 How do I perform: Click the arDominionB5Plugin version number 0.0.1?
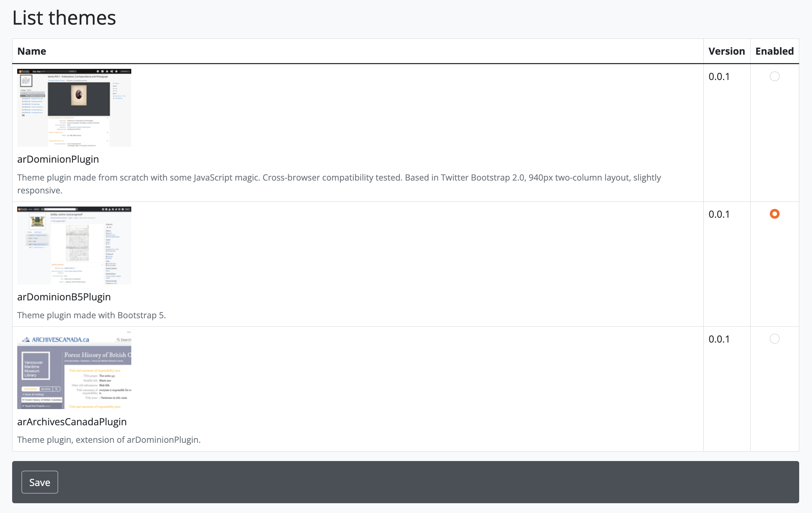pyautogui.click(x=719, y=215)
